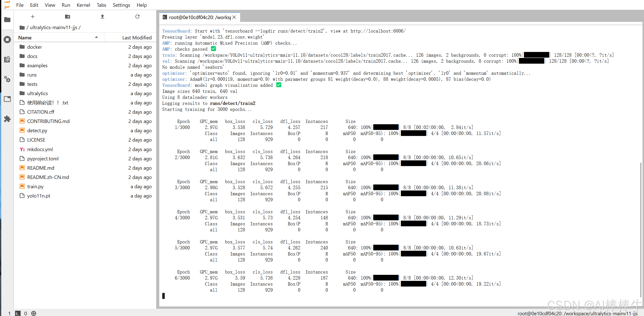Open the Settings menu

pyautogui.click(x=121, y=5)
